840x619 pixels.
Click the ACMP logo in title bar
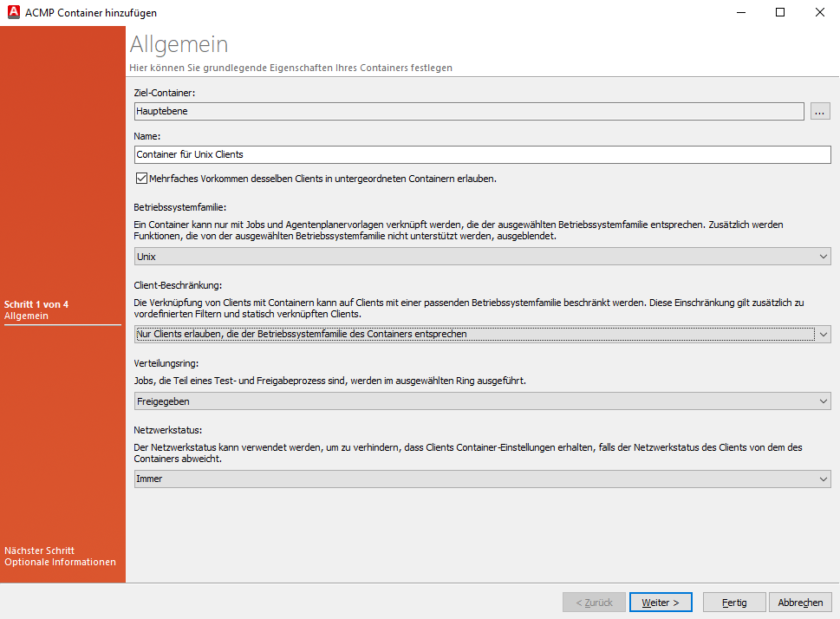click(14, 13)
